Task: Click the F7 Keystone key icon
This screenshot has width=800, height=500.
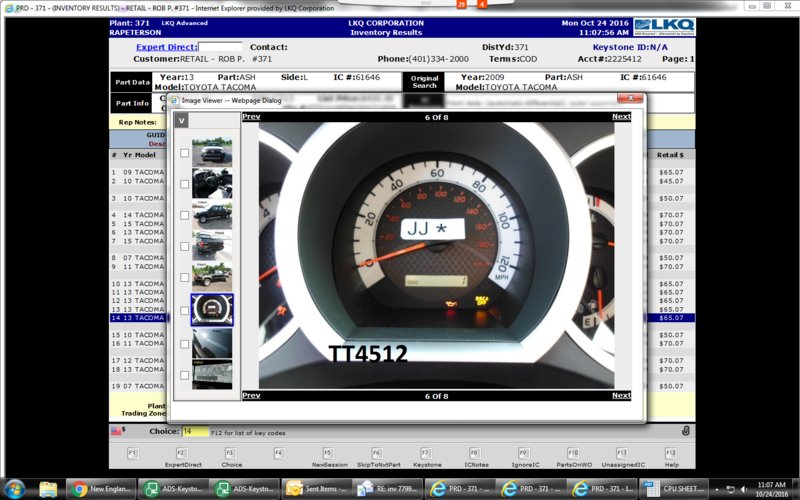Action: pyautogui.click(x=426, y=453)
